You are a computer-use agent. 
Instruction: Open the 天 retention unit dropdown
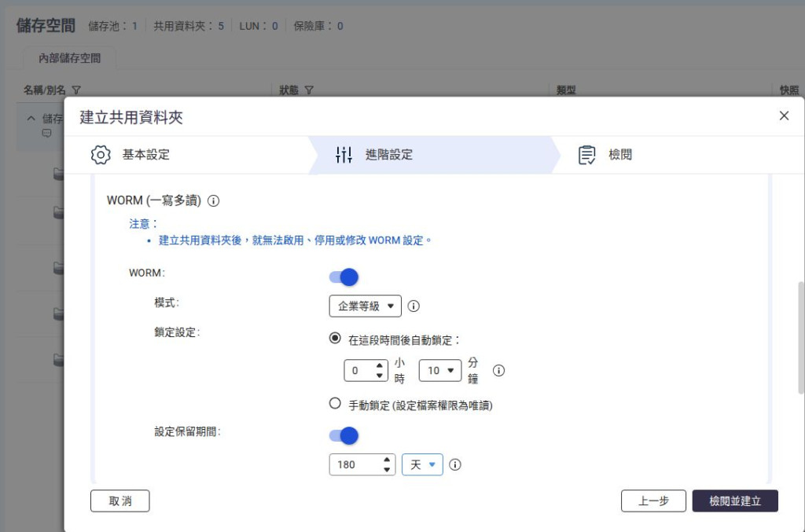click(422, 464)
